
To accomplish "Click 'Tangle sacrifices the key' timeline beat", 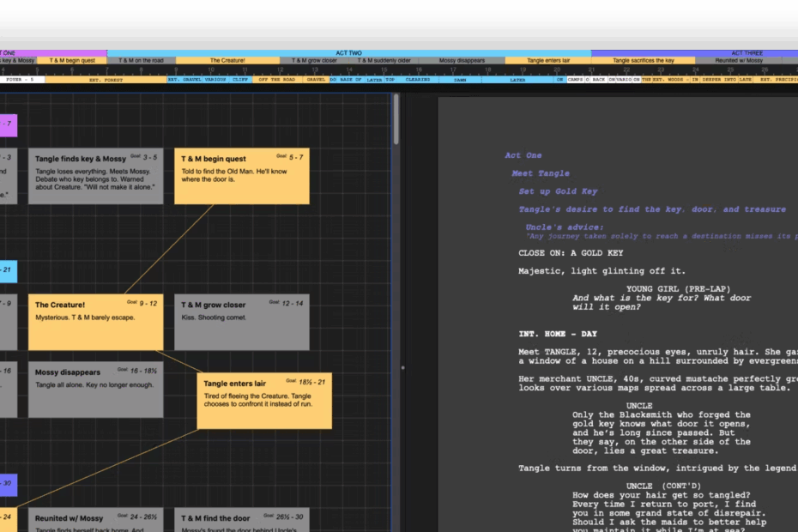I will [x=643, y=61].
